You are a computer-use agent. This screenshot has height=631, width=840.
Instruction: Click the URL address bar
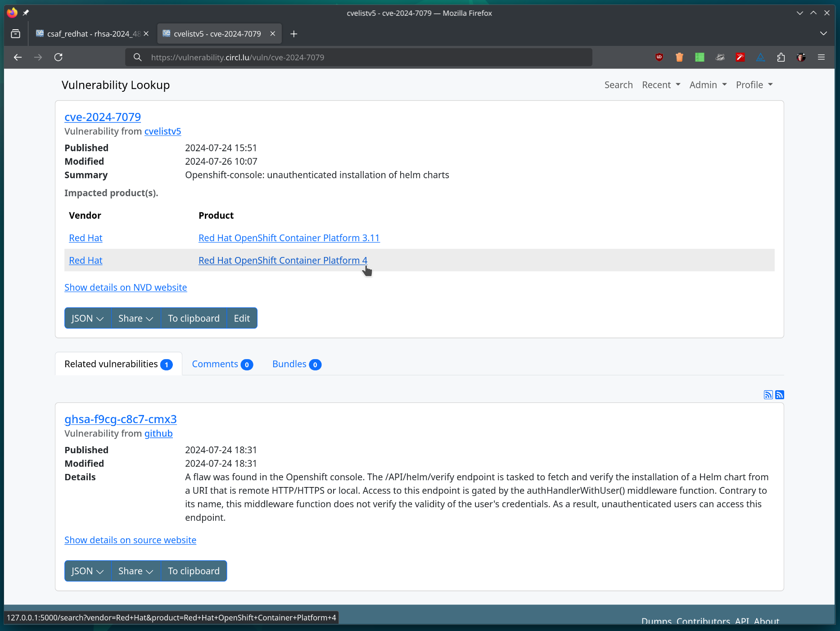360,57
